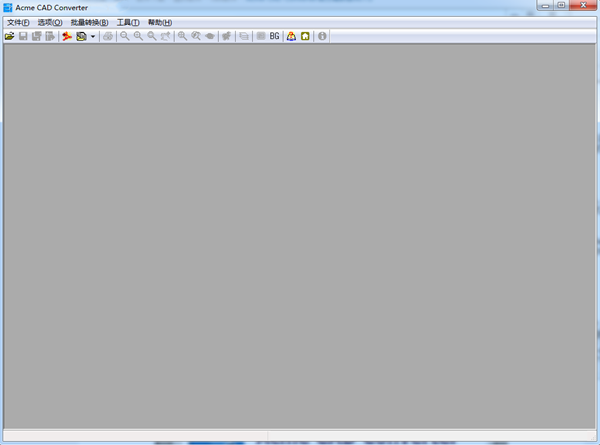Click the grey square icon left of BG

coord(261,36)
